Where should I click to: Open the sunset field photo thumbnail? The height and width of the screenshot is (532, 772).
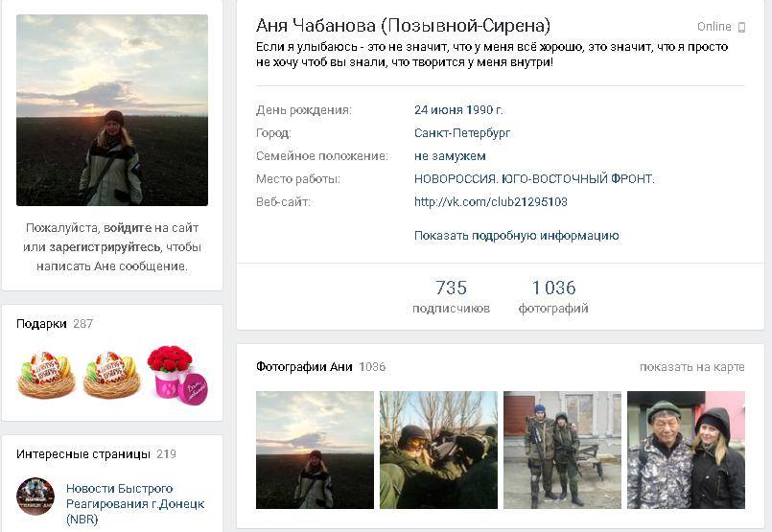point(316,450)
